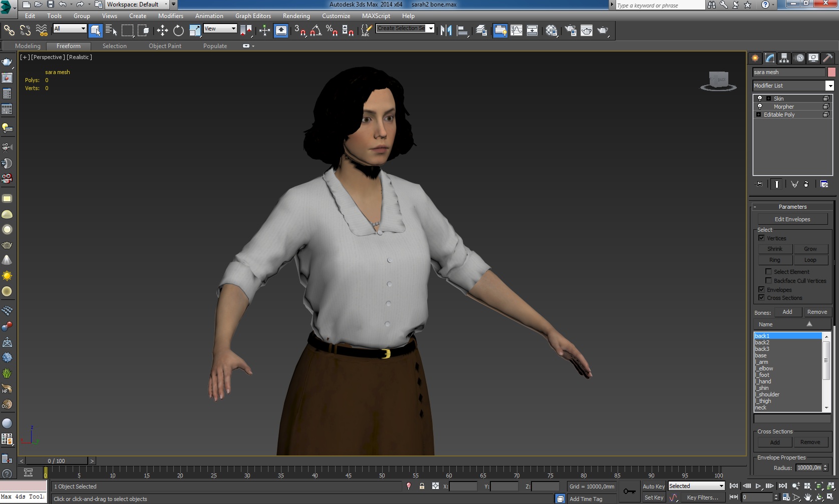Open the Render Setup teapot icon
Screen dimensions: 839x504
pyautogui.click(x=571, y=31)
